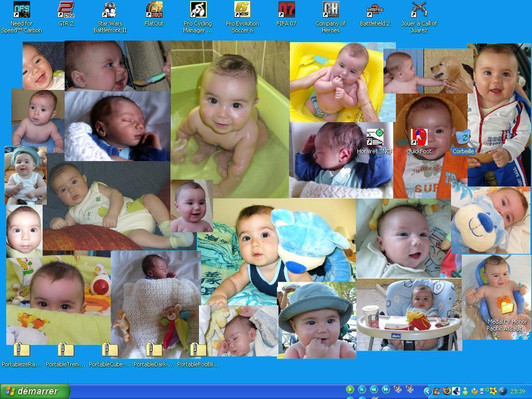Launch the QuickFoot desktop icon
The image size is (532, 399).
[x=419, y=138]
